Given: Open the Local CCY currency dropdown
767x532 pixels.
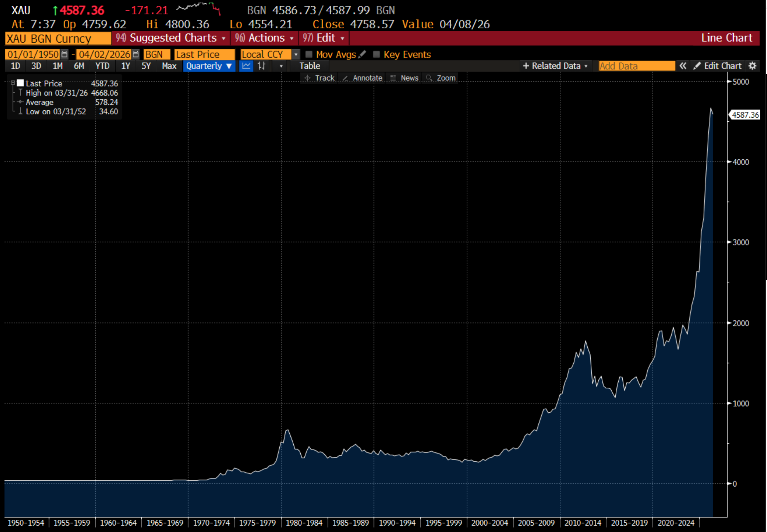Looking at the screenshot, I should point(296,54).
